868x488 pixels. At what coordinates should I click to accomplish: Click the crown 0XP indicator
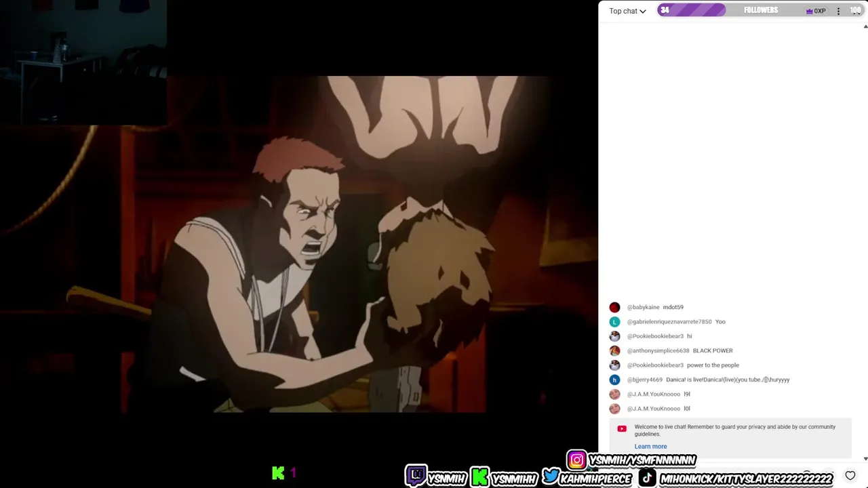pos(815,11)
